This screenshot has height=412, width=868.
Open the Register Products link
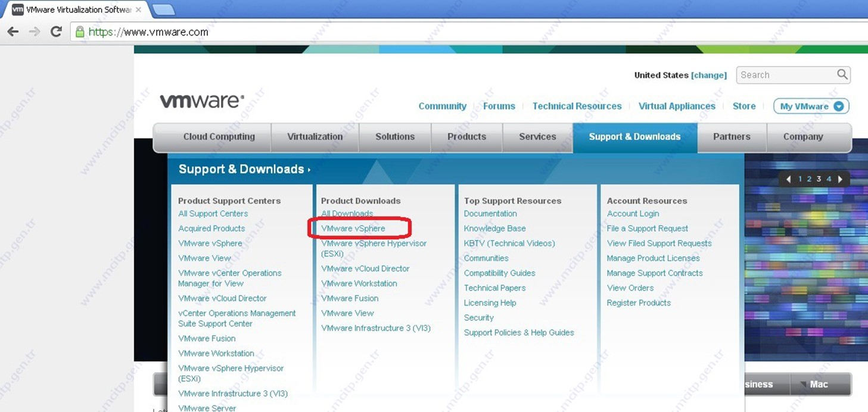pos(639,303)
